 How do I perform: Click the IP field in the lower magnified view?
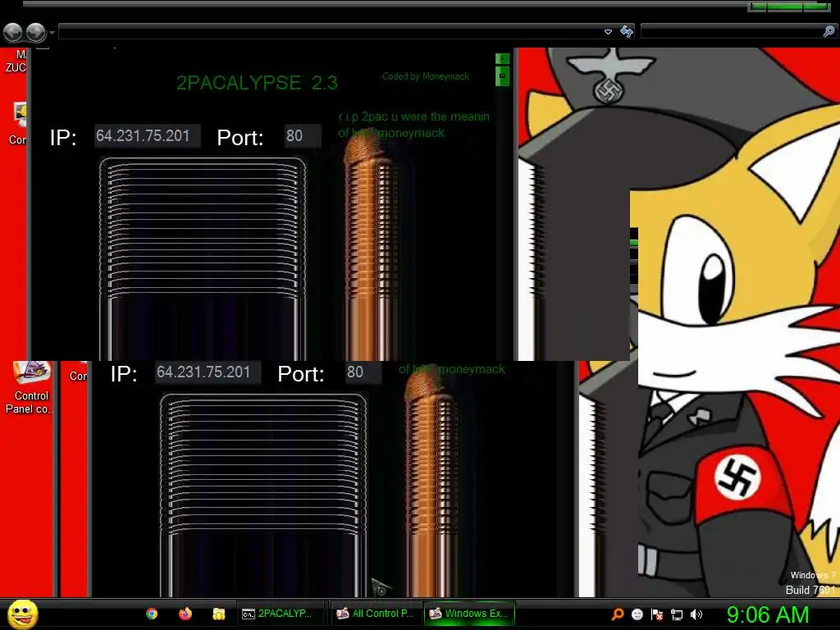point(208,372)
